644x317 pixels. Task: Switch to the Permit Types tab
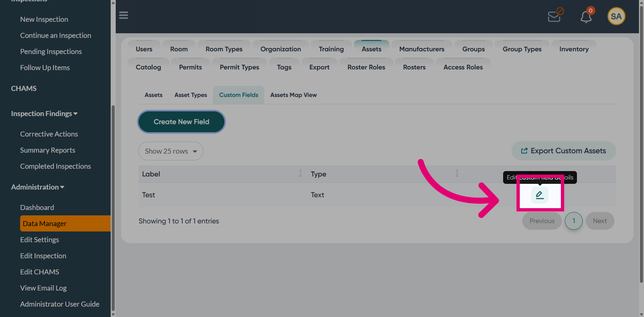pyautogui.click(x=239, y=67)
